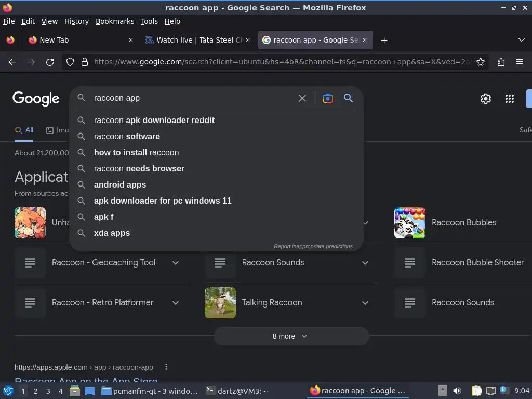This screenshot has width=532, height=399.
Task: Select suggestion raccoon software
Action: [217, 137]
